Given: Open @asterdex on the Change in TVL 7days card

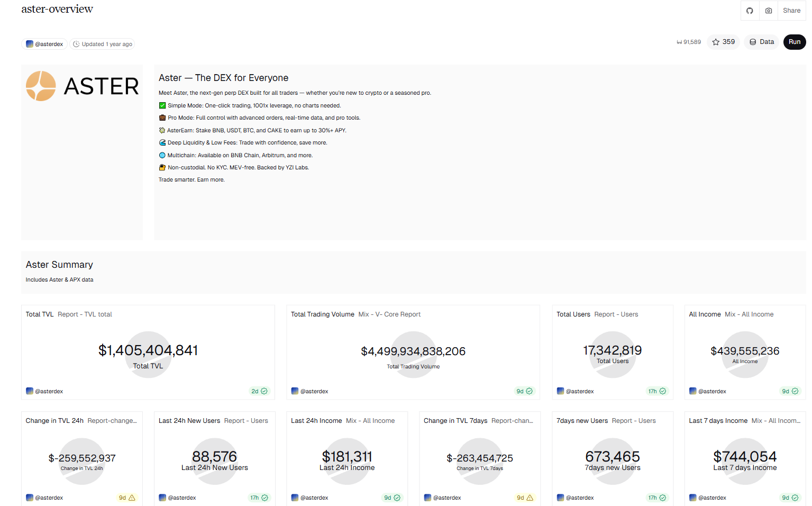Looking at the screenshot, I should [x=443, y=498].
